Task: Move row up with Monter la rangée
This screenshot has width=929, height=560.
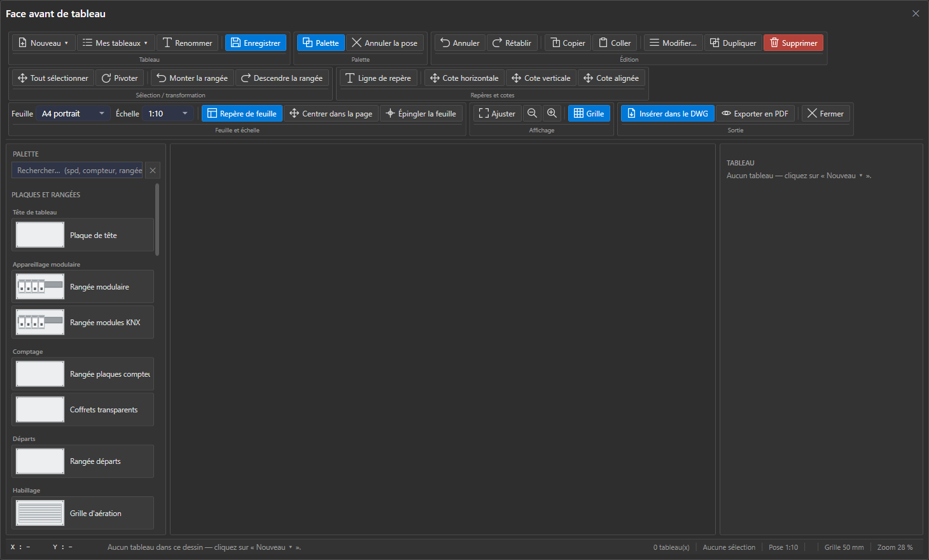Action: click(192, 78)
